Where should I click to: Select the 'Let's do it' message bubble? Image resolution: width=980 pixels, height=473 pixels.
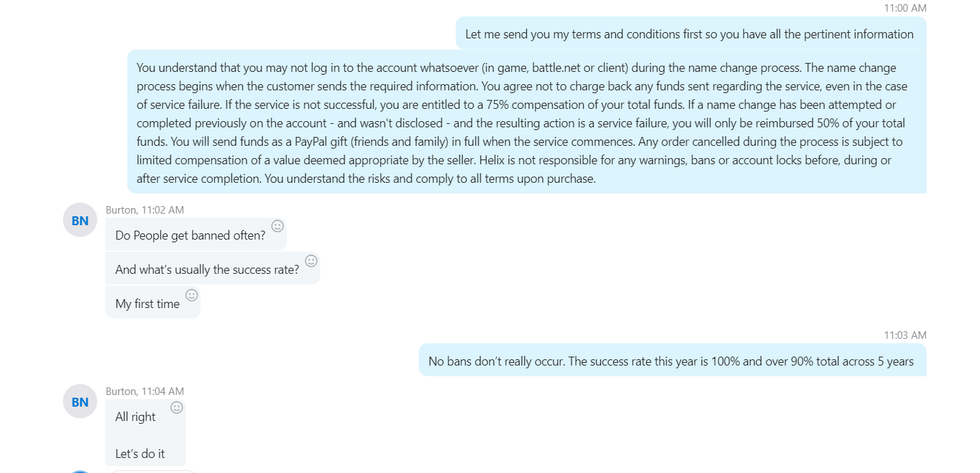pos(146,434)
